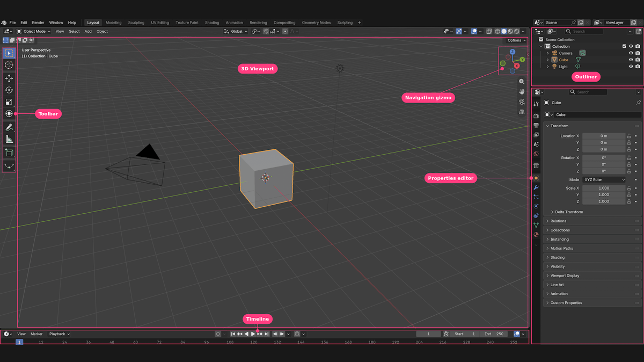Click the viewport pan hand icon

[522, 92]
